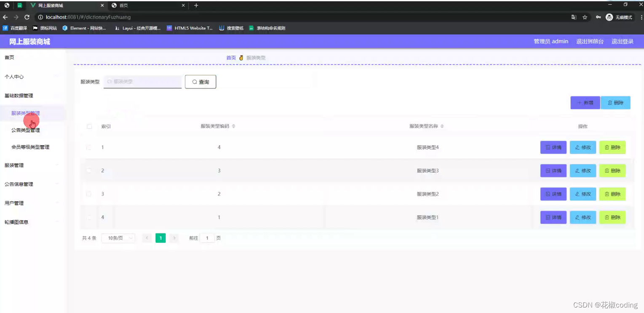Click 修改 for 服装类型3
Viewport: 644px width, 313px height.
click(x=583, y=171)
